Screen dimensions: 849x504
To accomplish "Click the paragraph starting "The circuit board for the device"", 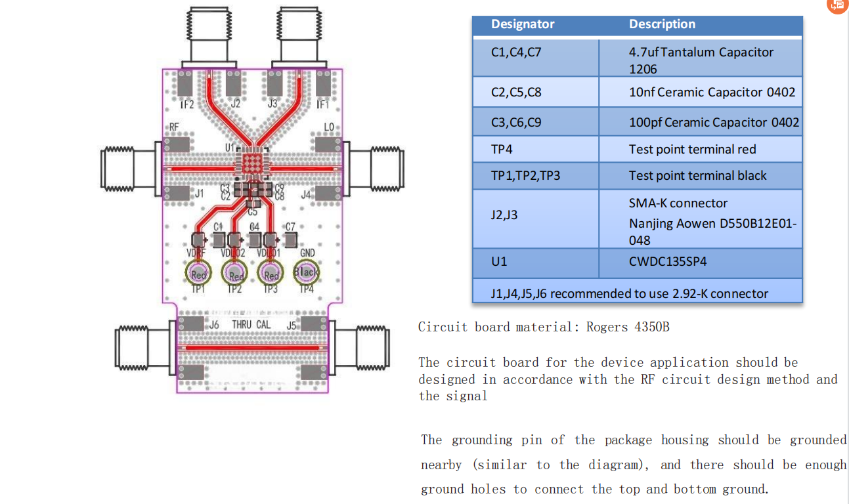I will coord(628,379).
